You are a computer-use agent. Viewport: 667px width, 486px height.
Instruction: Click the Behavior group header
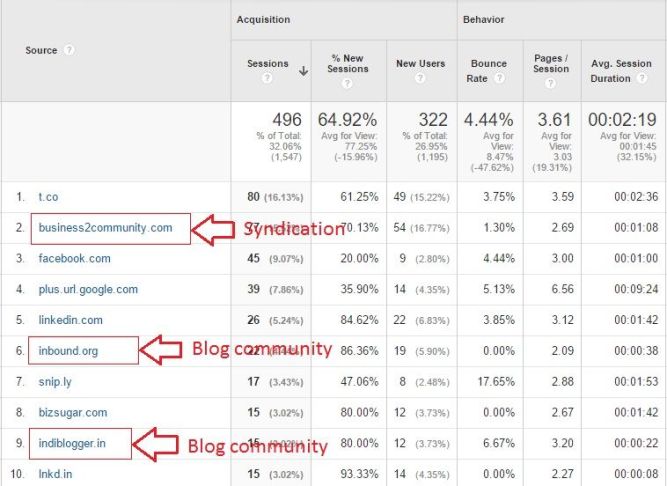484,20
